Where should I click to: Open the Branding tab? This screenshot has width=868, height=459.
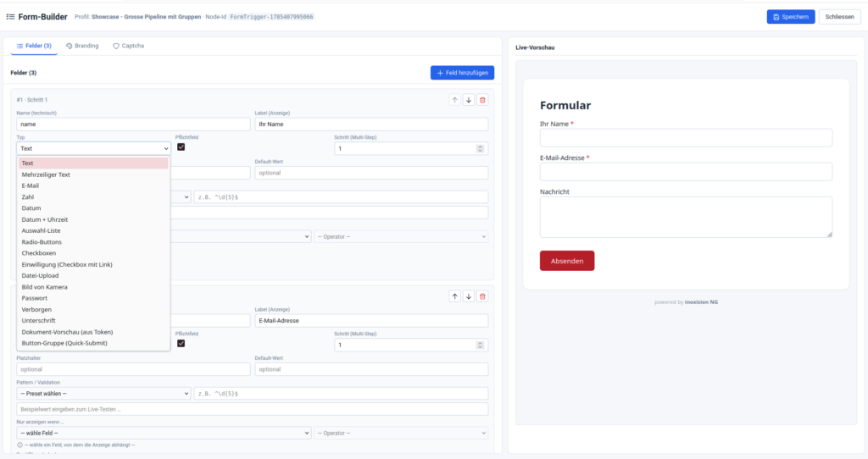coord(82,46)
